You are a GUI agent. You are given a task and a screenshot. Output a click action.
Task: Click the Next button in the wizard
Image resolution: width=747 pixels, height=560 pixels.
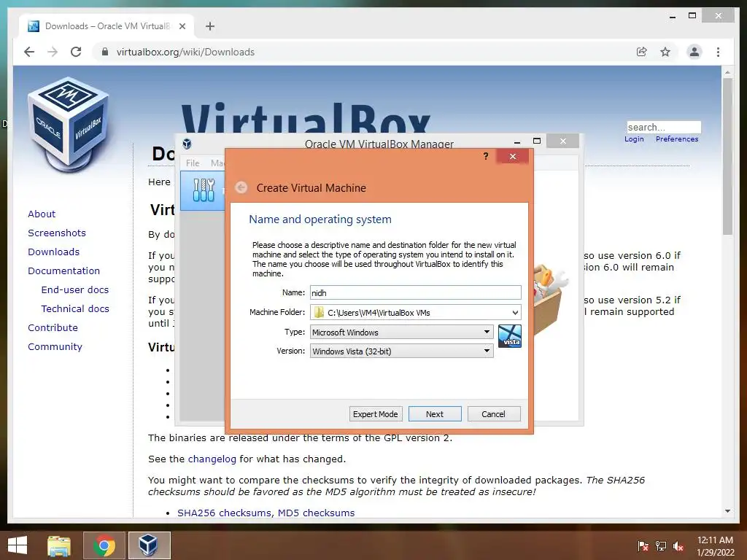click(435, 414)
